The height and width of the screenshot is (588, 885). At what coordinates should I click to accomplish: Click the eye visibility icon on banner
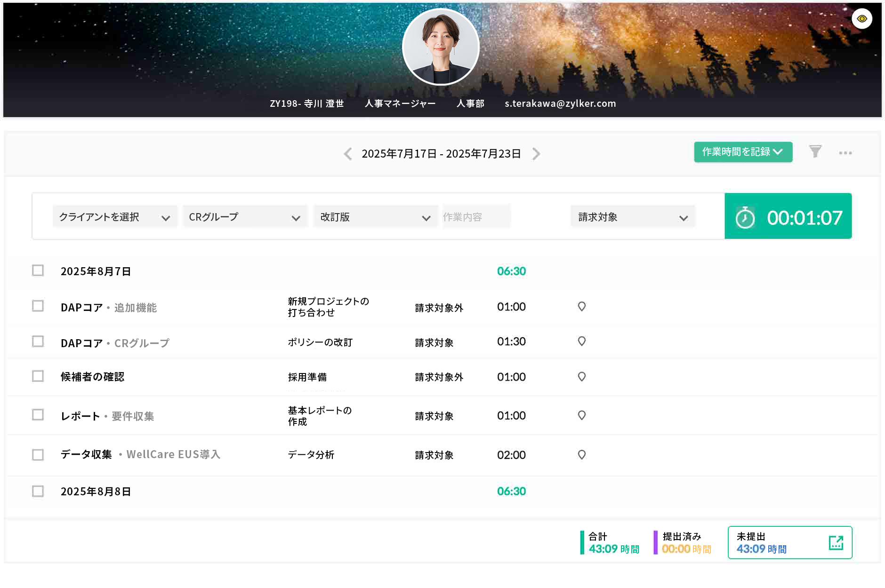pos(861,19)
